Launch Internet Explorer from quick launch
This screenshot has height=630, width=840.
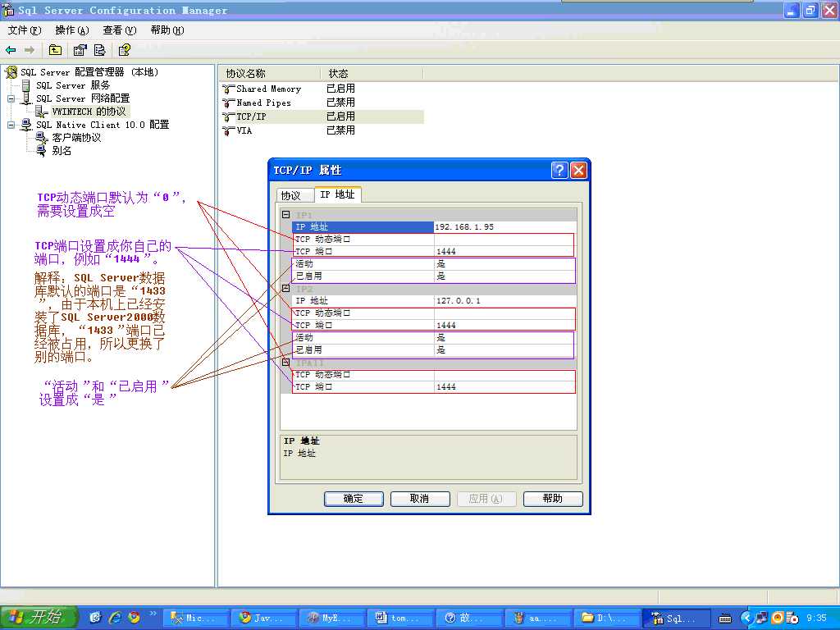(x=115, y=618)
